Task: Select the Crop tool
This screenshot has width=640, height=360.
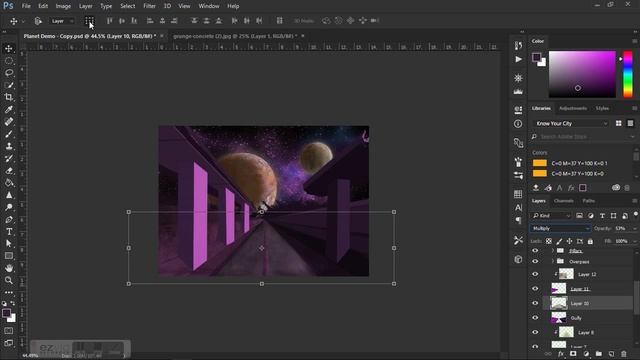Action: [x=9, y=97]
